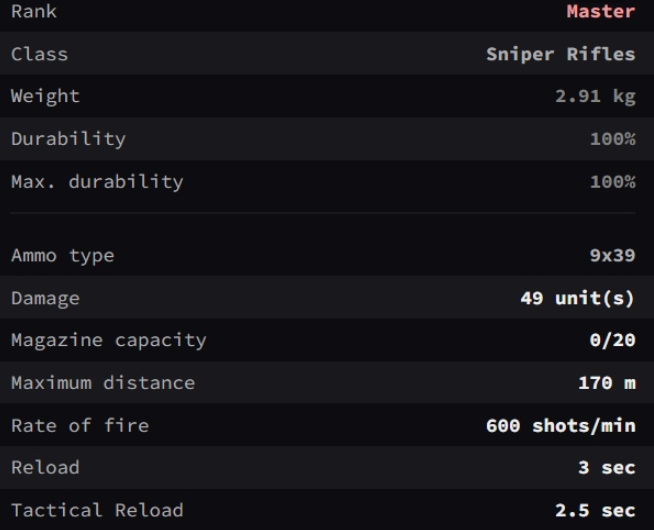Click the Durability 100% value
Viewport: 654px width, 530px height.
(613, 139)
